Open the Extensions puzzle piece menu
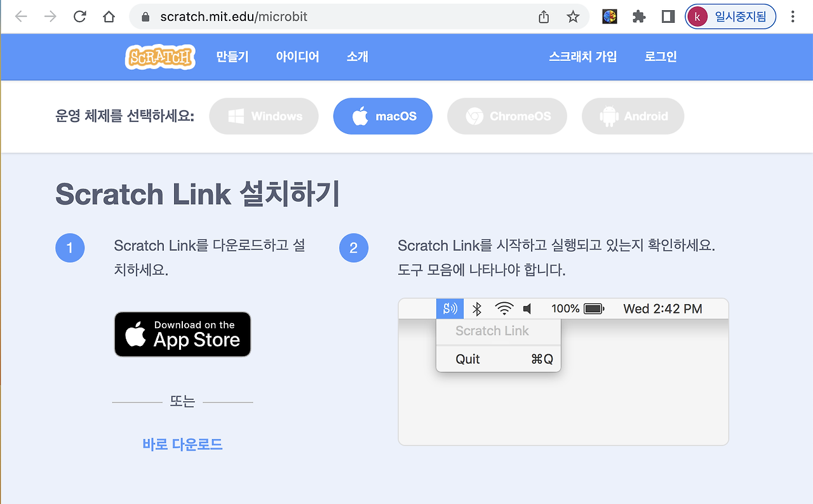The image size is (813, 504). (x=639, y=17)
